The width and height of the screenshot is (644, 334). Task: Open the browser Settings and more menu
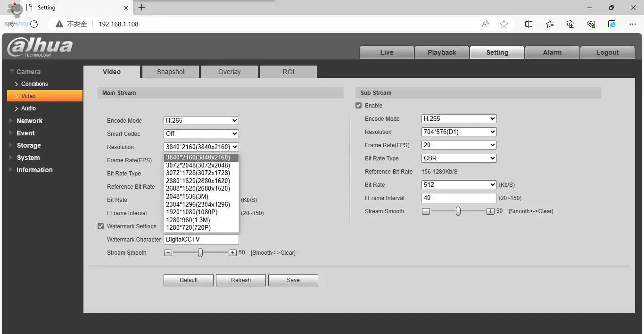(x=633, y=24)
